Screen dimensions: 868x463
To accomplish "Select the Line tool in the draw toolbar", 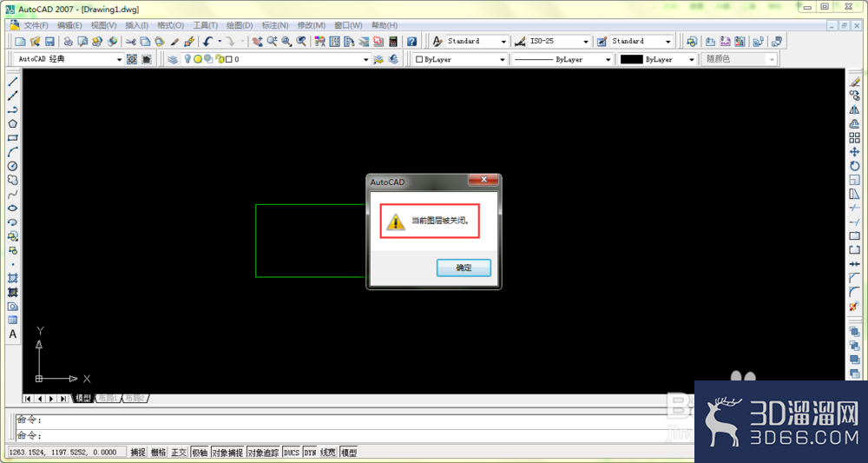I will 13,82.
